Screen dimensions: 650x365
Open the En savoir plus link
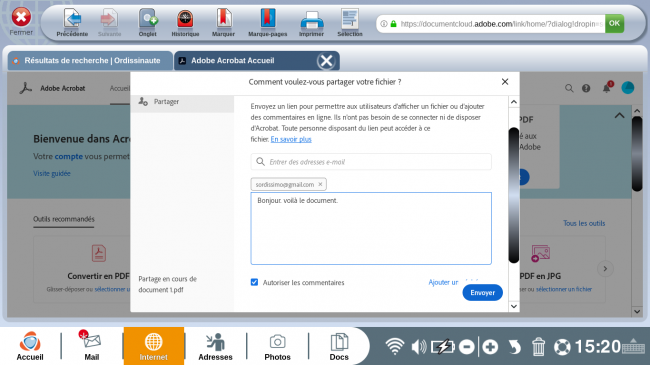pyautogui.click(x=291, y=139)
